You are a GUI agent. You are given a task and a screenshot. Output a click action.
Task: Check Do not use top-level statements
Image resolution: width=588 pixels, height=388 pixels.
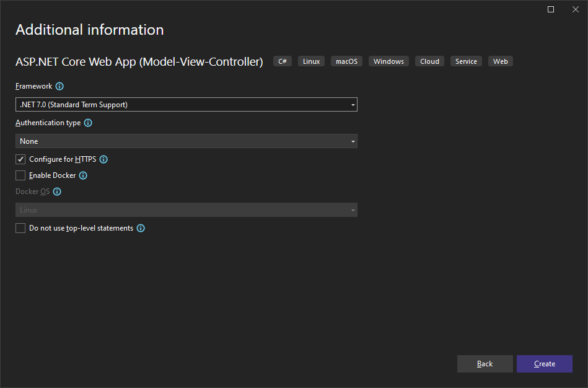pyautogui.click(x=20, y=228)
